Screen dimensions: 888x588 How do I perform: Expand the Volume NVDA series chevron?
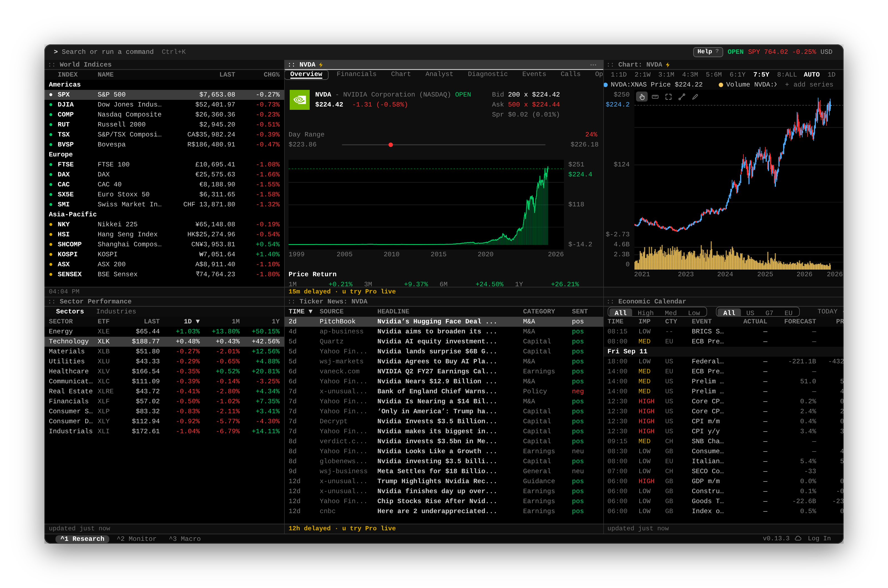tap(775, 85)
